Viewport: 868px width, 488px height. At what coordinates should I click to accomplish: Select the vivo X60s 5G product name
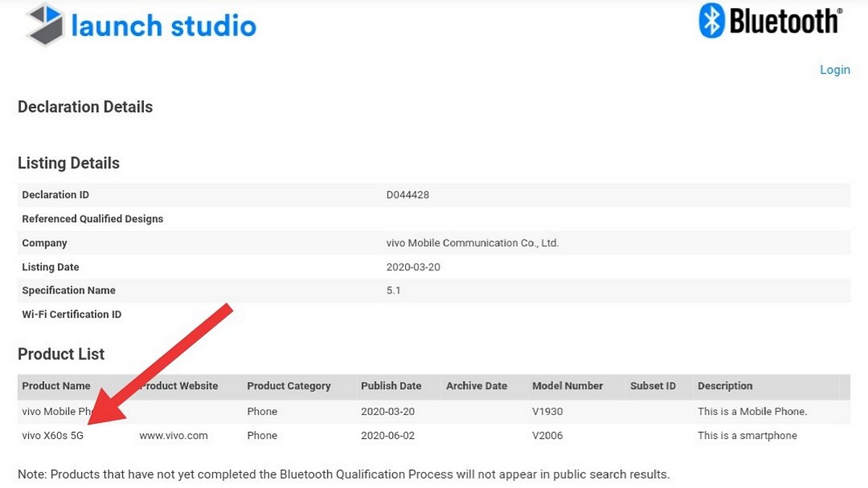[x=53, y=435]
